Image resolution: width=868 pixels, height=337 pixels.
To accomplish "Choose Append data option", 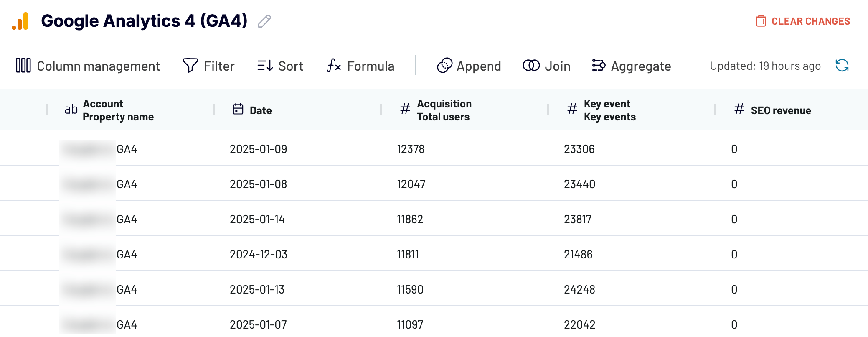I will (469, 66).
